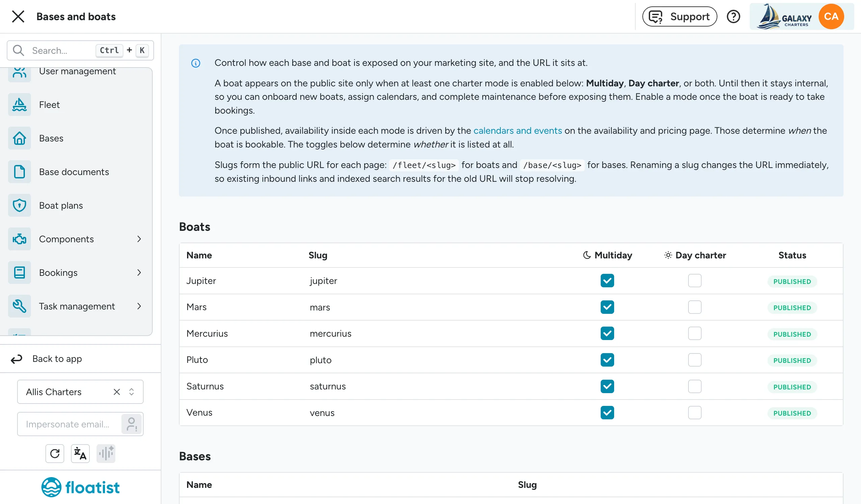861x504 pixels.
Task: Click the Bookings book icon
Action: coord(20,272)
